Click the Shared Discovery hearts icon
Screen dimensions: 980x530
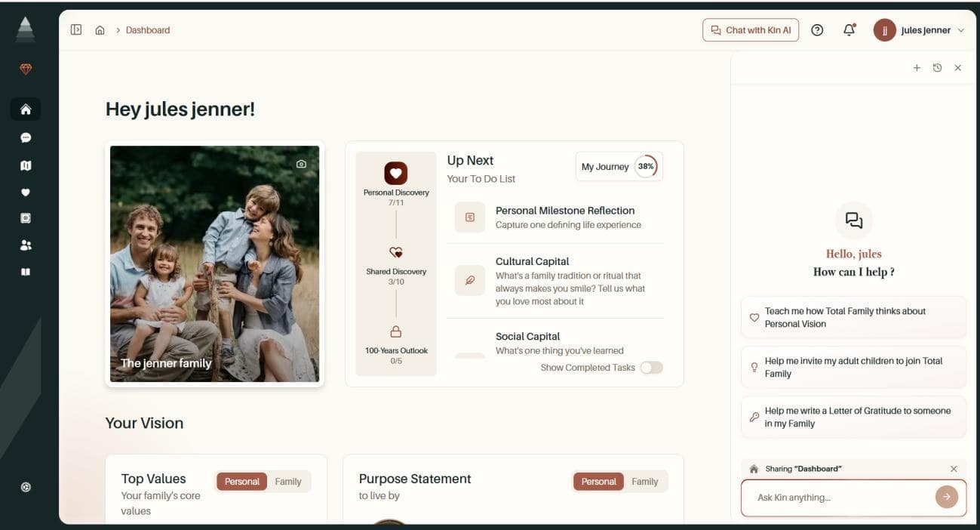pyautogui.click(x=396, y=253)
